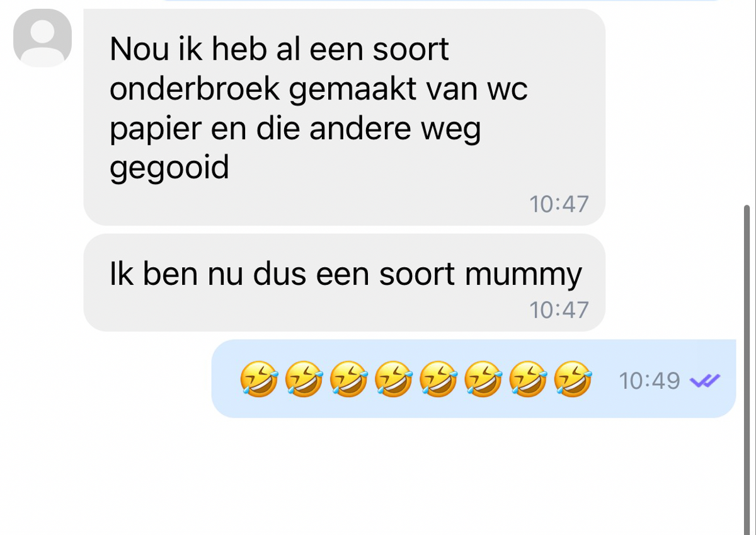Screen dimensions: 756x535
Task: Click the word 'onderbroek' in the message
Action: pos(195,89)
